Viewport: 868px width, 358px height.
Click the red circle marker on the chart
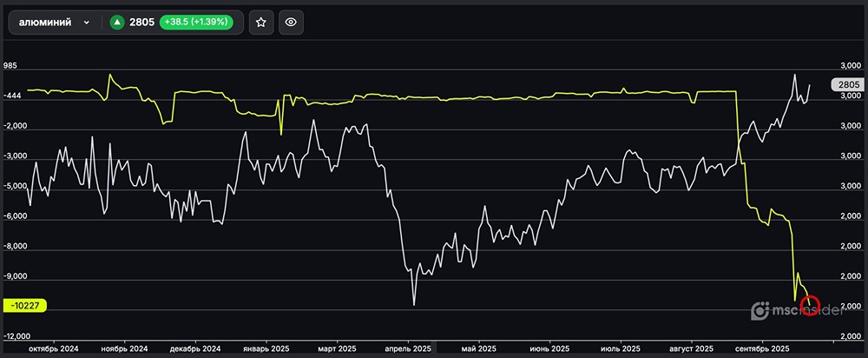[x=810, y=305]
